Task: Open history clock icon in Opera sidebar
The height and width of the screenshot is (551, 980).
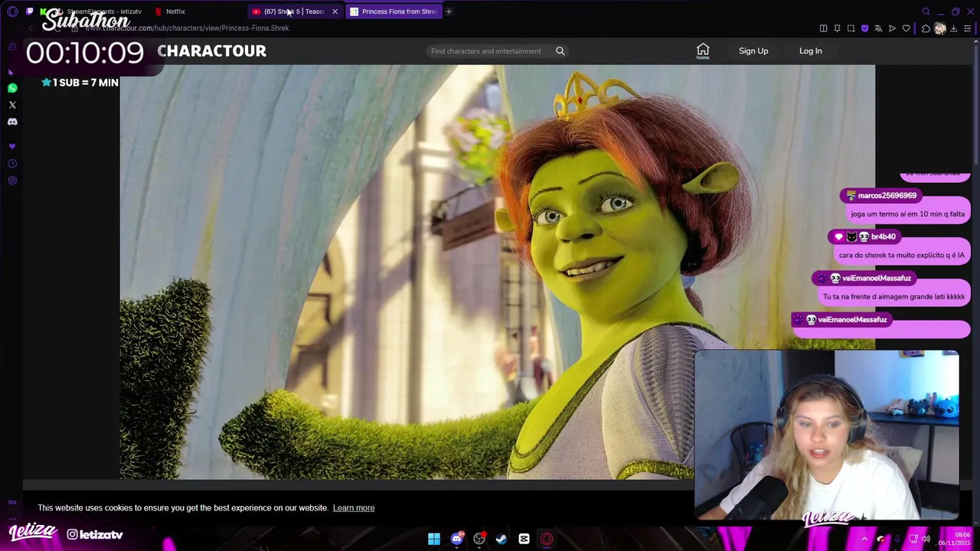Action: [12, 163]
